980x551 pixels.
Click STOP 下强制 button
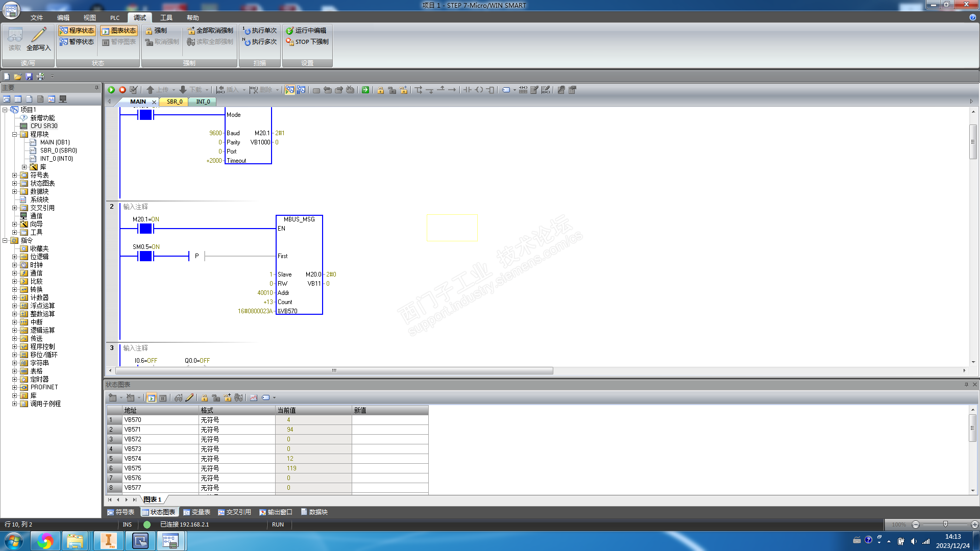(x=307, y=42)
